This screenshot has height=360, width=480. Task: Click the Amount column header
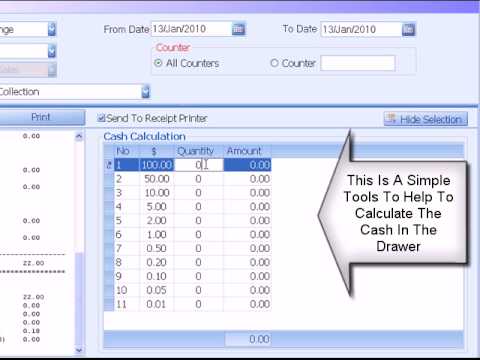tap(244, 151)
